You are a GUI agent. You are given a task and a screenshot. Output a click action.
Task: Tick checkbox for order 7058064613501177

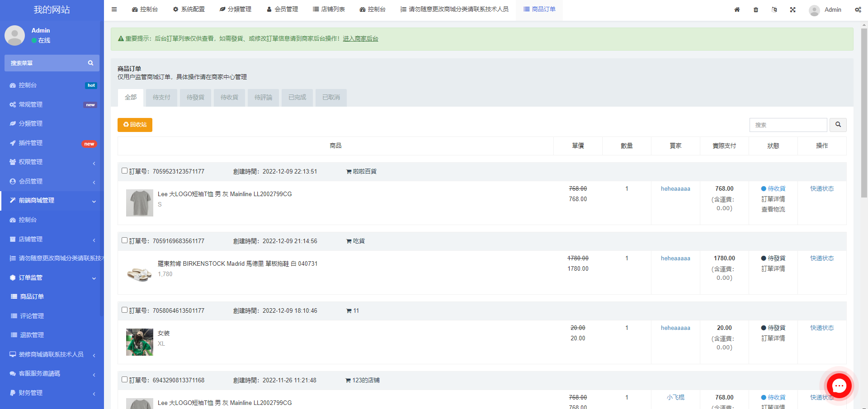[124, 310]
